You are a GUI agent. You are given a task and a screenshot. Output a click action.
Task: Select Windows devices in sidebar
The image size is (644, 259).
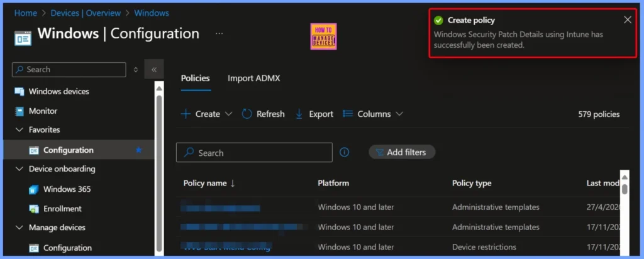click(x=58, y=92)
